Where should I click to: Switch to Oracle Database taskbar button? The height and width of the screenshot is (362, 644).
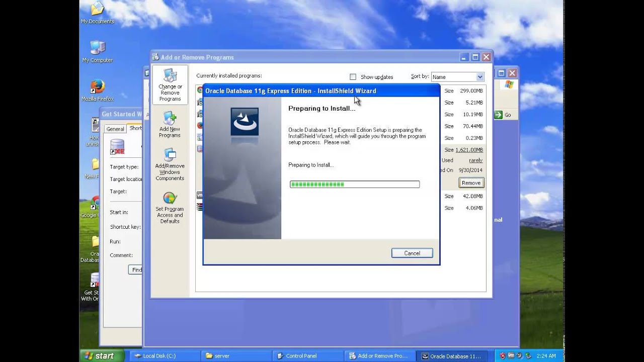point(452,356)
